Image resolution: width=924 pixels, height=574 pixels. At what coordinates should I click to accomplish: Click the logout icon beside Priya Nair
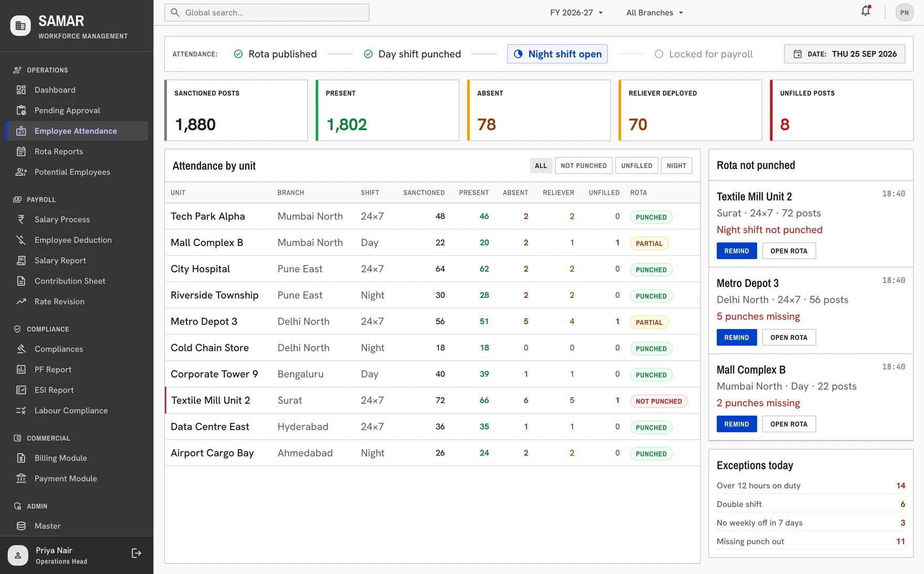click(136, 553)
